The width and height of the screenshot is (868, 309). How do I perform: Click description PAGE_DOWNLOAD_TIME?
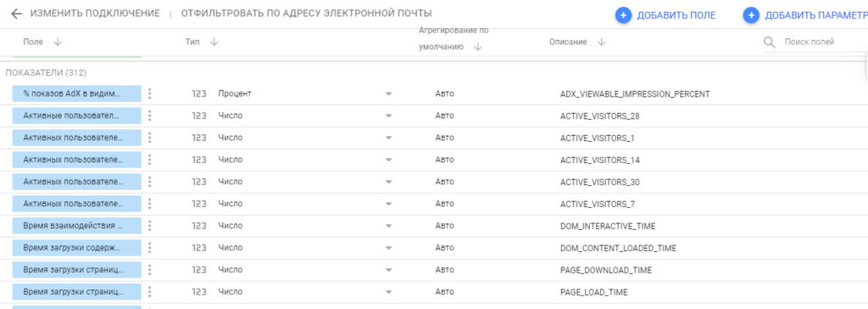606,270
